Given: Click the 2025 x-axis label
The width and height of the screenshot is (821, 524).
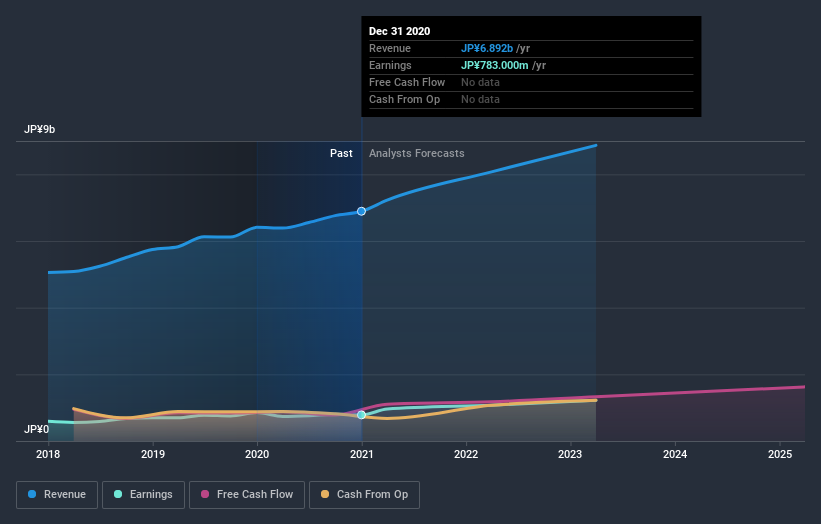Looking at the screenshot, I should tap(780, 454).
